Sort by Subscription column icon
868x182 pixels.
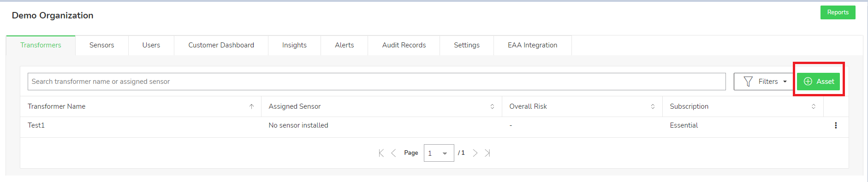[x=814, y=106]
